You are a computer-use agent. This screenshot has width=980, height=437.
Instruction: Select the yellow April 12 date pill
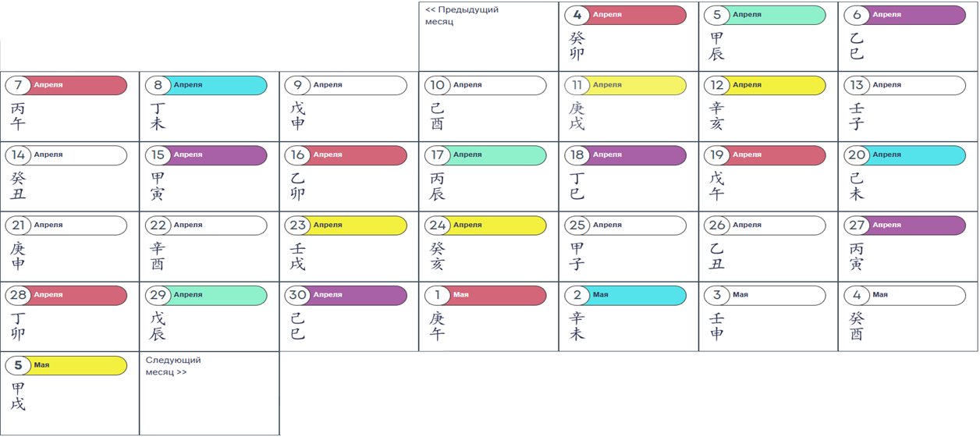(x=765, y=85)
